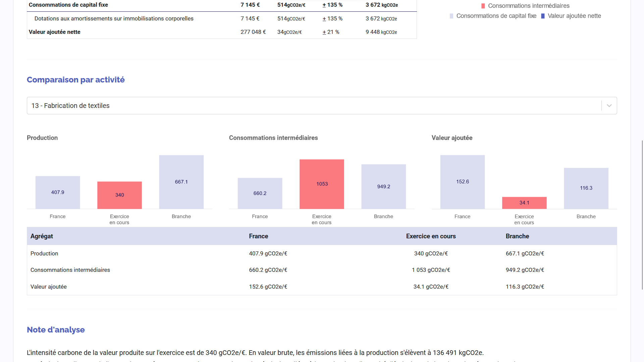Click the 'Exercice en cours' column header
This screenshot has width=644, height=362.
[x=431, y=236]
